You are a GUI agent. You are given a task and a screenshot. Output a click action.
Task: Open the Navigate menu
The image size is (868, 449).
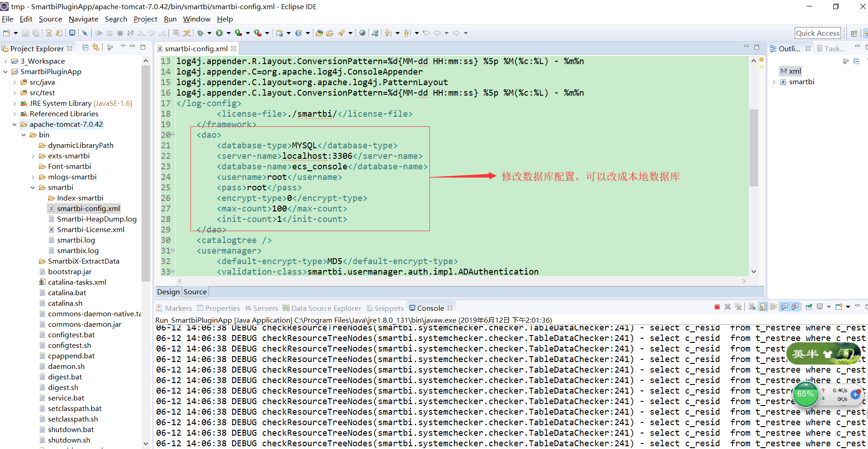(83, 19)
